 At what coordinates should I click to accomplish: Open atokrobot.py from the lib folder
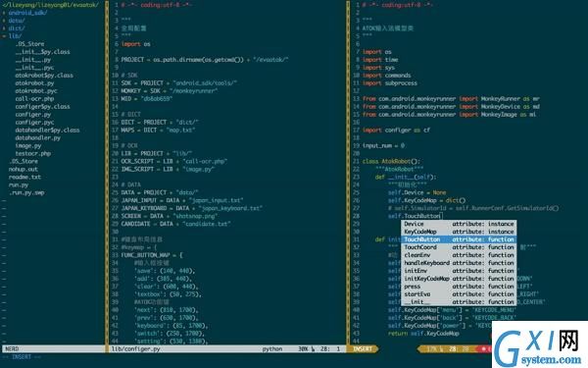click(x=34, y=83)
